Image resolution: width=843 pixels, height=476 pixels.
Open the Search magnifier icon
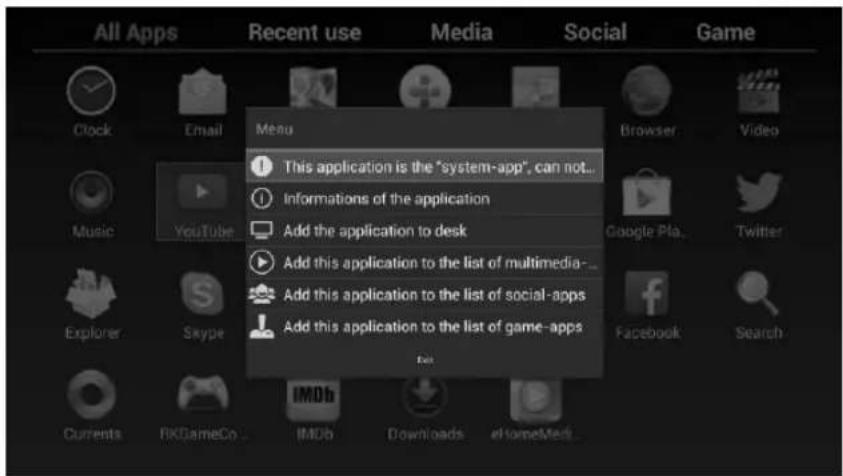tap(758, 293)
